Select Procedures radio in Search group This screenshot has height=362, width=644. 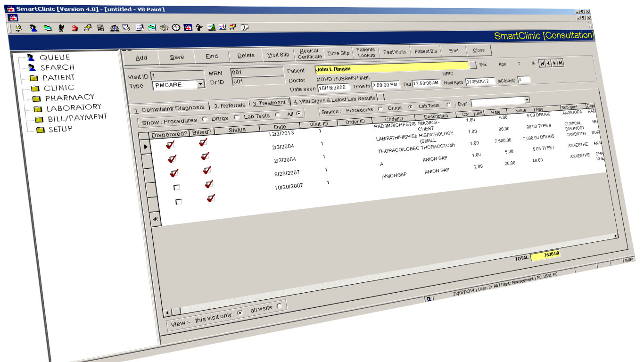(x=380, y=109)
